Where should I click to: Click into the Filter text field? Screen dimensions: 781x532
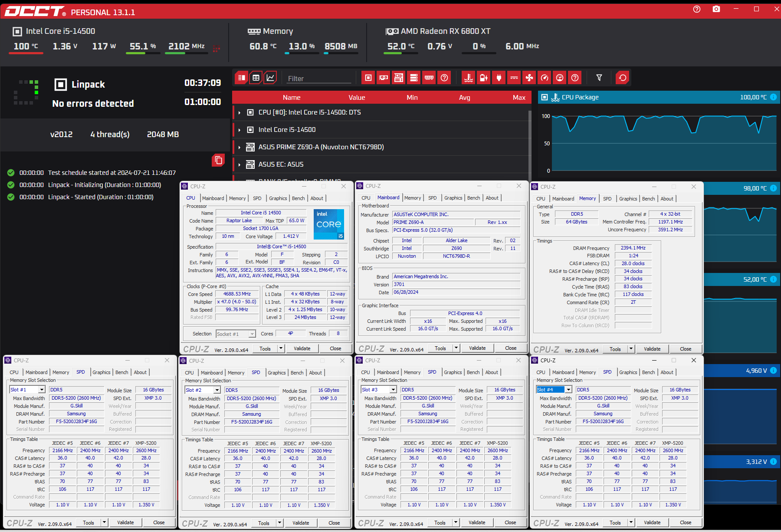tap(319, 79)
